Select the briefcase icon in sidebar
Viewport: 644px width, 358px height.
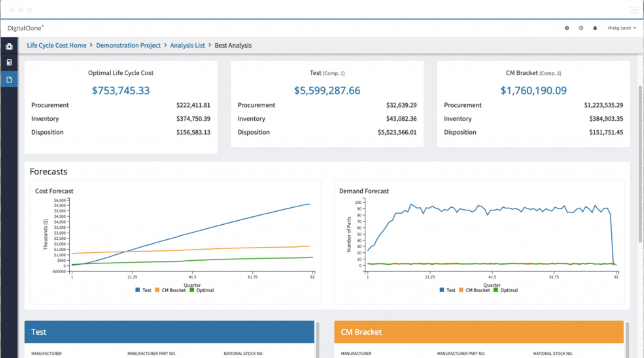pos(9,46)
